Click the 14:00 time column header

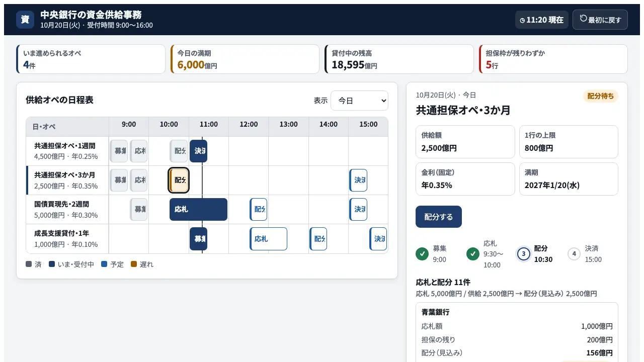click(x=329, y=127)
